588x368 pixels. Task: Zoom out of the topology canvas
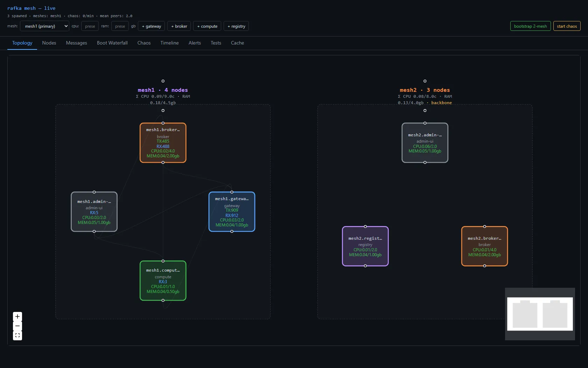[17, 326]
